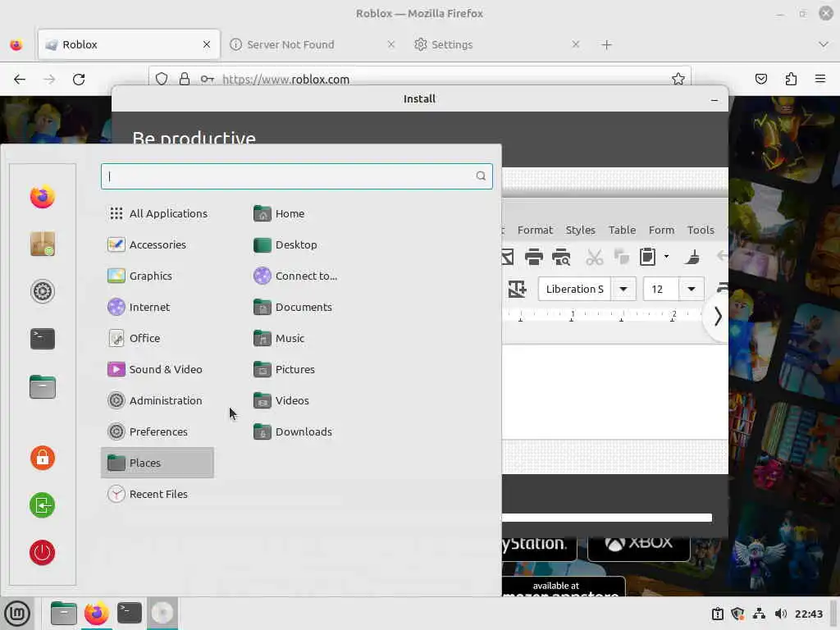The height and width of the screenshot is (630, 840).
Task: Open font name dropdown arrow
Action: pos(623,290)
